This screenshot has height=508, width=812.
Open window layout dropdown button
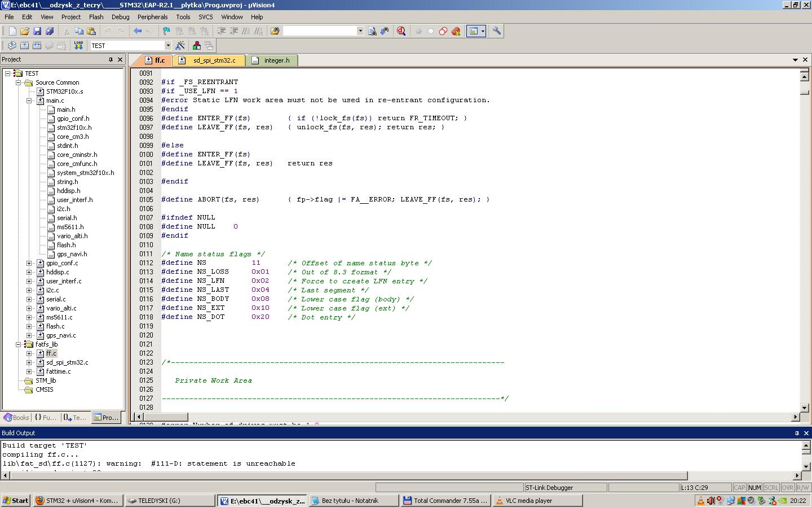click(483, 31)
